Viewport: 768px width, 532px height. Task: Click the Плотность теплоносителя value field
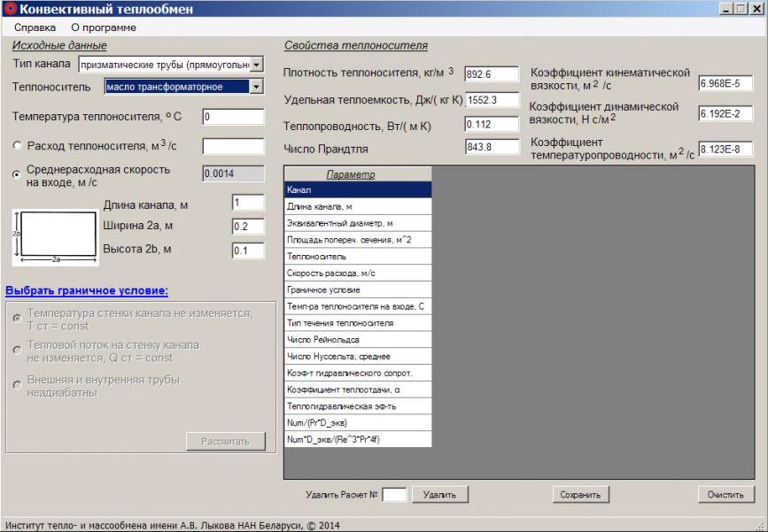coord(492,74)
